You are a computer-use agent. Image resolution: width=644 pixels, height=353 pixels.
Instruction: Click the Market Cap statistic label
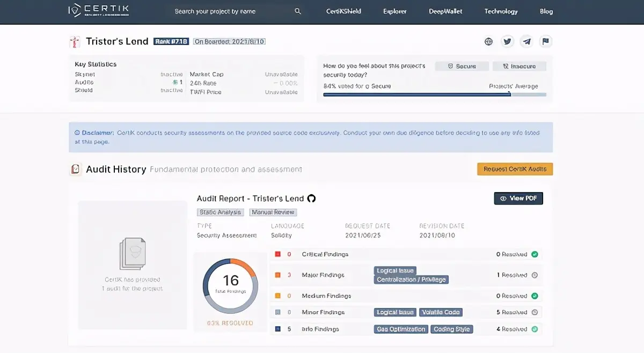pos(207,75)
